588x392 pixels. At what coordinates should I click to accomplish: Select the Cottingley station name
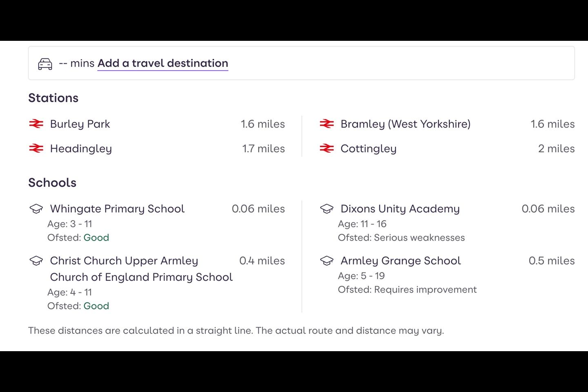click(x=368, y=149)
